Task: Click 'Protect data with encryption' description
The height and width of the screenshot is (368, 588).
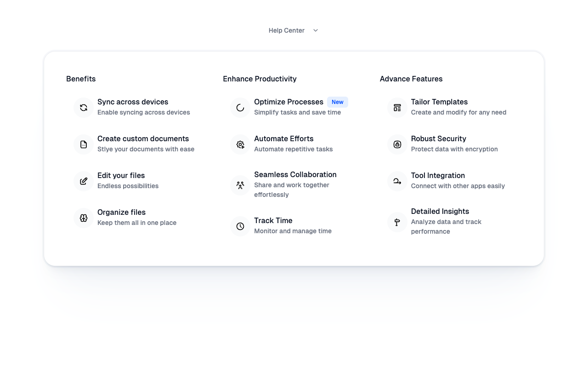Action: (x=454, y=149)
